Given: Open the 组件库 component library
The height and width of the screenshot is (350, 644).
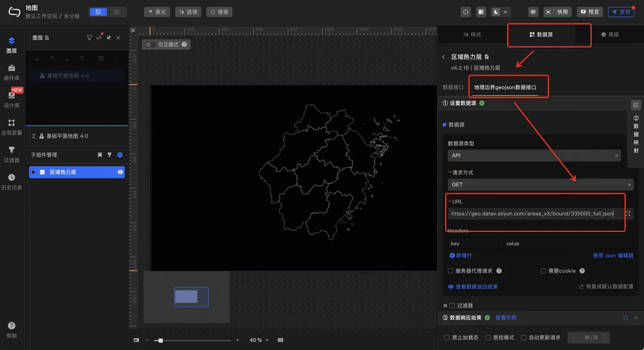Looking at the screenshot, I should [11, 72].
